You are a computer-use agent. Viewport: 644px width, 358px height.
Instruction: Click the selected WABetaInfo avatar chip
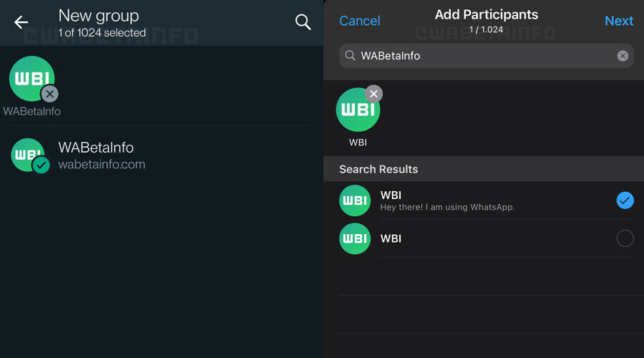tap(31, 78)
